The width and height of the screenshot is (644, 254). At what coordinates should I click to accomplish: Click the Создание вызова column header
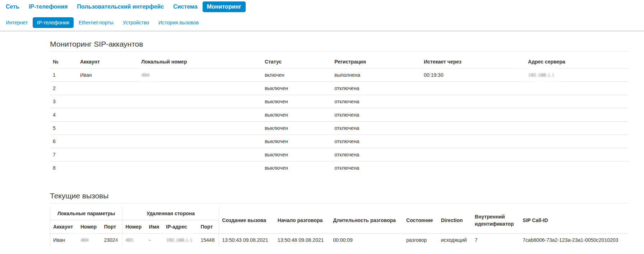(244, 220)
